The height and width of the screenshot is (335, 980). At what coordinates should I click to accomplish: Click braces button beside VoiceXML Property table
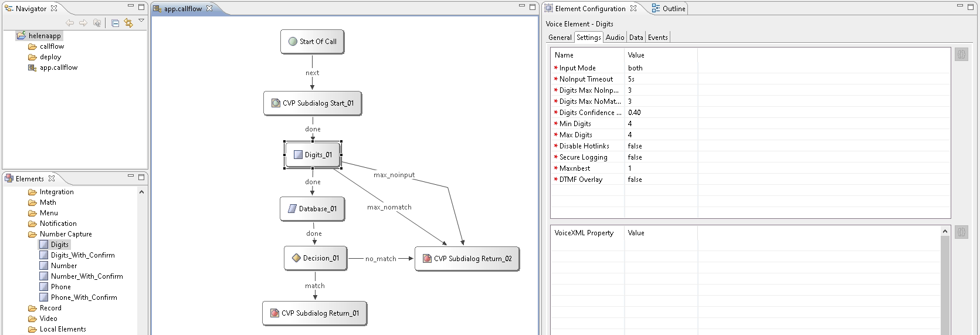[961, 232]
